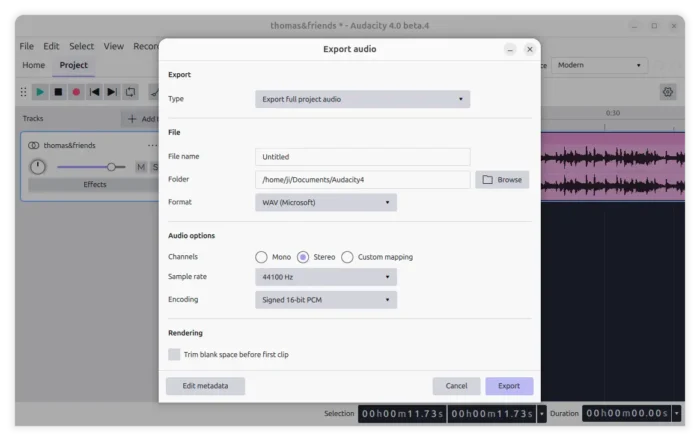Image resolution: width=700 pixels, height=441 pixels.
Task: Click the Cancel button
Action: 456,386
